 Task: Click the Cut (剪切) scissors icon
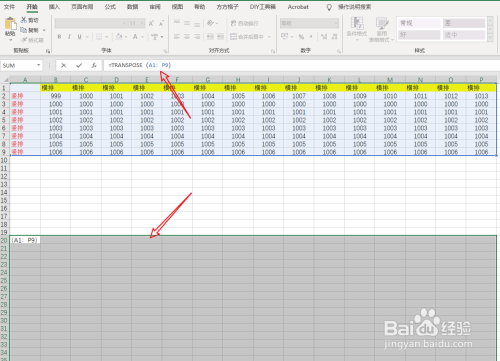point(24,20)
